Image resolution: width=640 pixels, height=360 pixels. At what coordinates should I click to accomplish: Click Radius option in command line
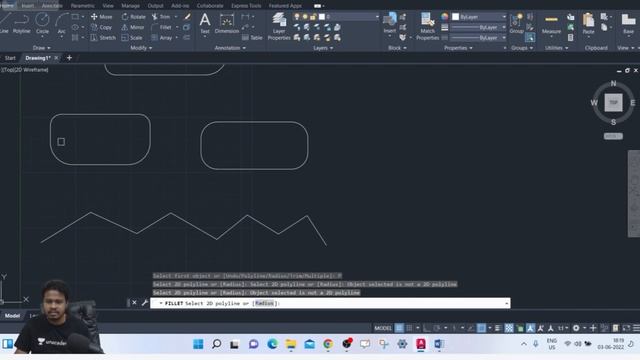tap(264, 303)
